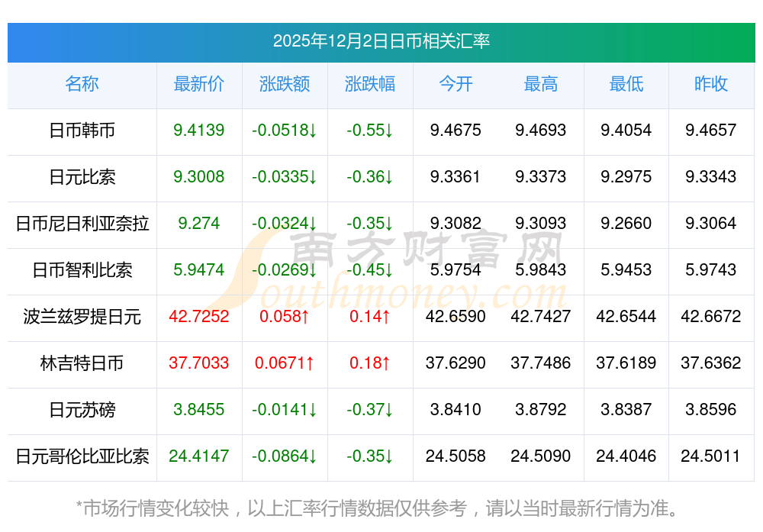
Task: Click change amount -0.0864↓
Action: coord(285,456)
